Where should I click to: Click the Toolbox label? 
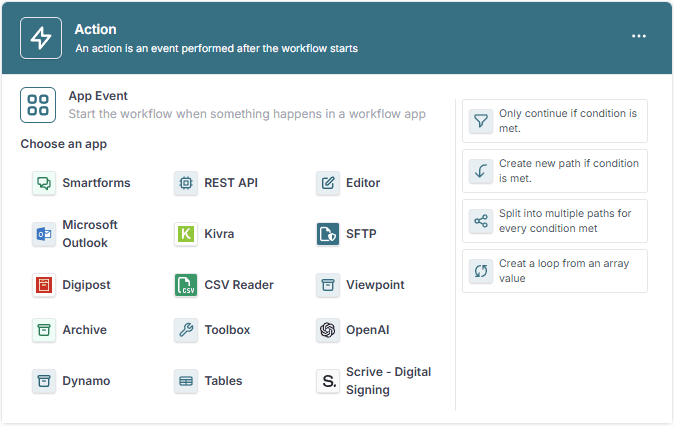click(x=227, y=330)
